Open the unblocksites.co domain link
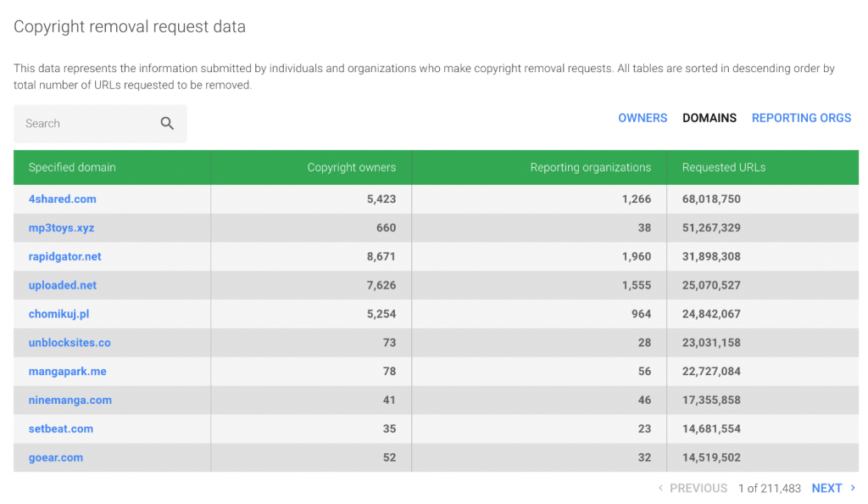This screenshot has height=504, width=868. [70, 343]
